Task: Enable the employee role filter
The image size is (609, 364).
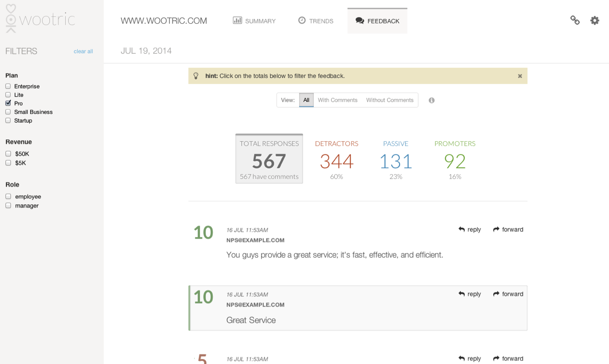Action: [8, 197]
